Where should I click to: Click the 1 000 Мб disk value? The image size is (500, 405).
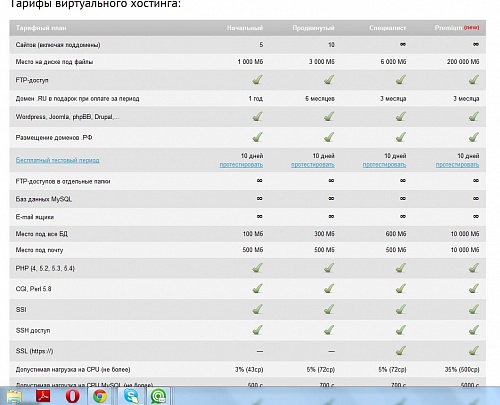(x=250, y=62)
